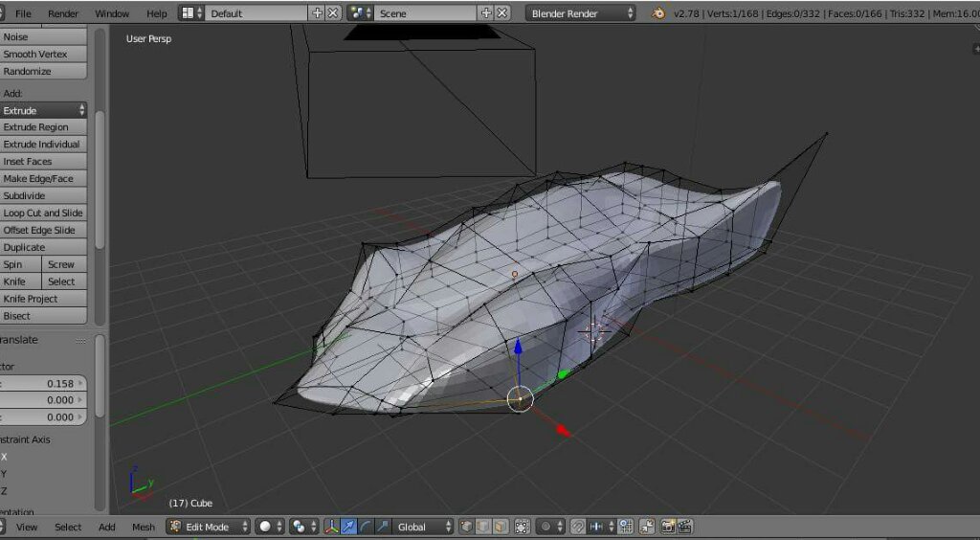980x540 pixels.
Task: Click the Screw button
Action: (x=64, y=264)
